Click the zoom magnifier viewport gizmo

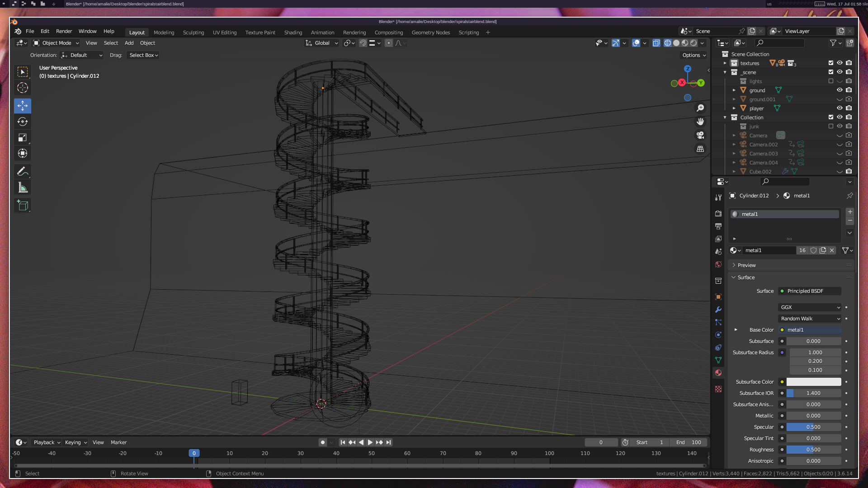coord(700,108)
